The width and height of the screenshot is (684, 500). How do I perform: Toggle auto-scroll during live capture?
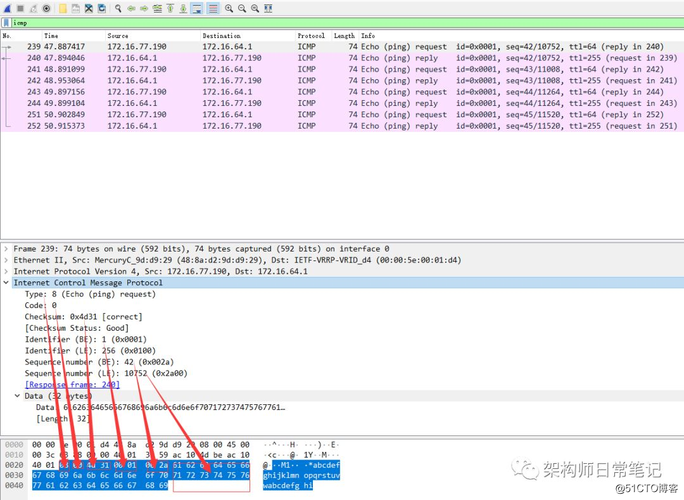197,8
